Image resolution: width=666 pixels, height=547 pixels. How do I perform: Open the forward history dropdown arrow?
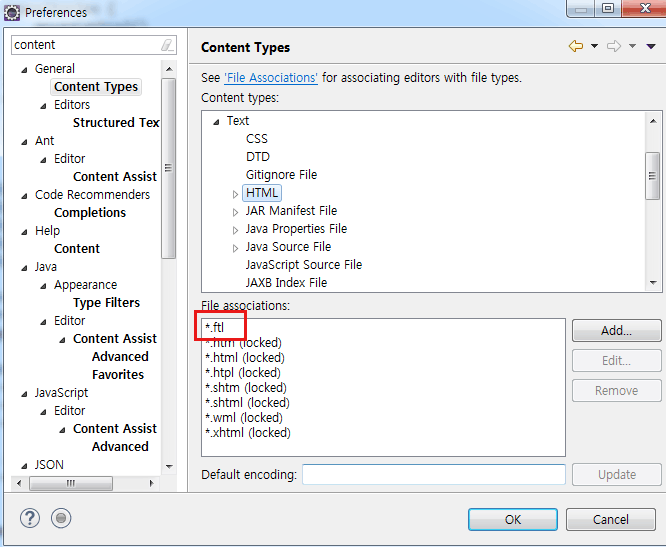(x=632, y=46)
